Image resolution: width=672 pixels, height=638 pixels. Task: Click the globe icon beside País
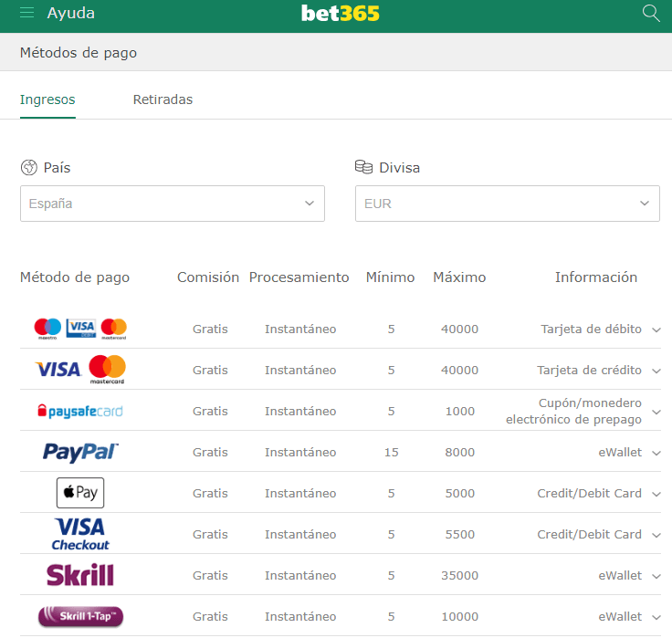(x=29, y=167)
